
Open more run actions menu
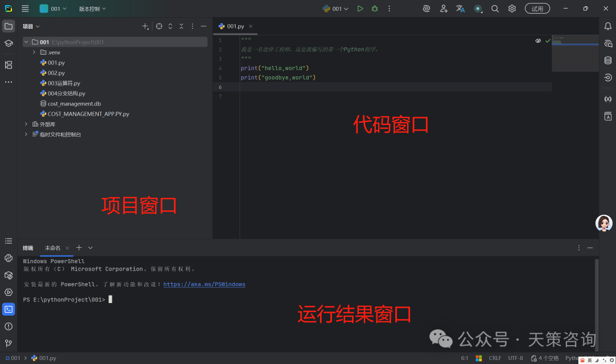[x=390, y=9]
